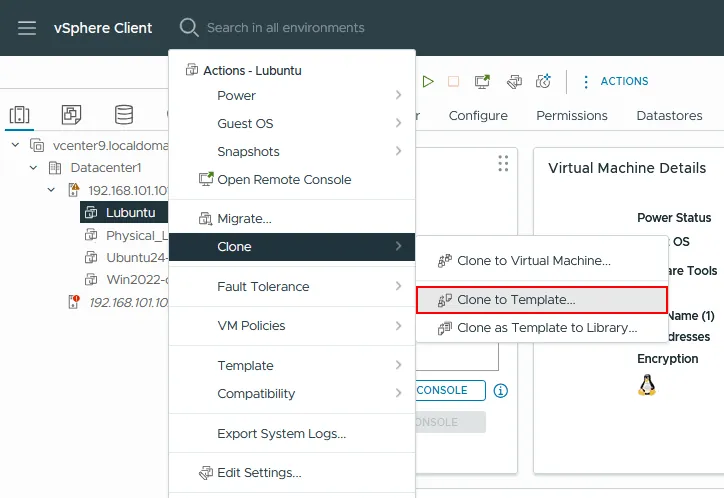Click Take Snapshot toolbar icon
The image size is (724, 498).
point(543,81)
